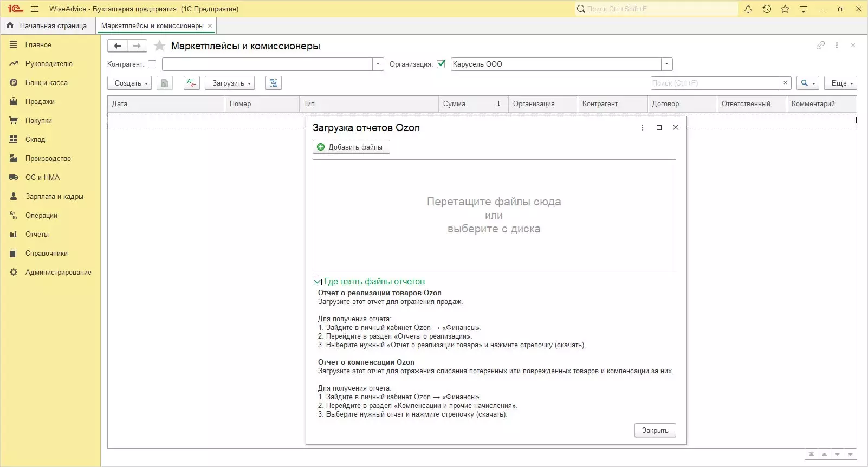Go forward with the right arrow button
Screen dimensions: 868x467
[x=137, y=46]
